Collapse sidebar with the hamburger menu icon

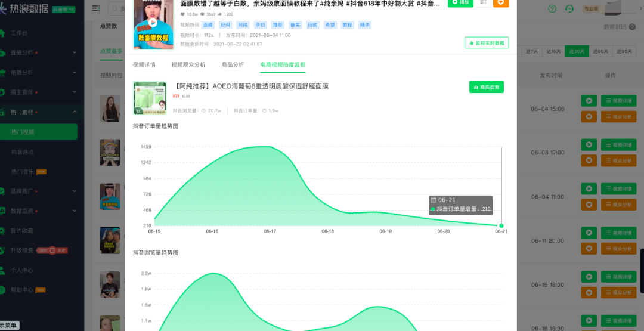tap(96, 8)
